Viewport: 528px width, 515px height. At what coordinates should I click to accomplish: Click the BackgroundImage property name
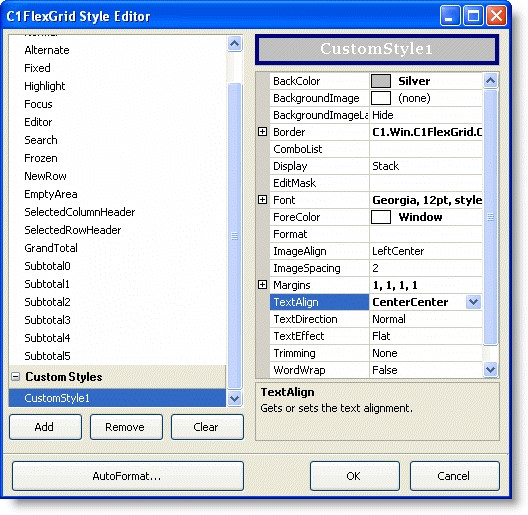[x=316, y=98]
